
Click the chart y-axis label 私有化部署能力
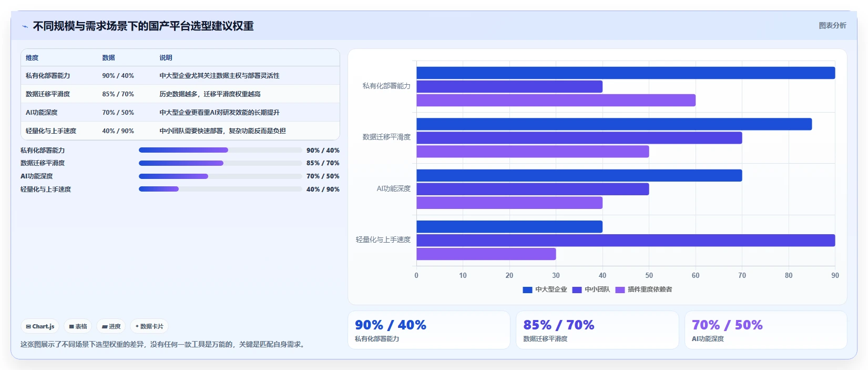click(386, 86)
